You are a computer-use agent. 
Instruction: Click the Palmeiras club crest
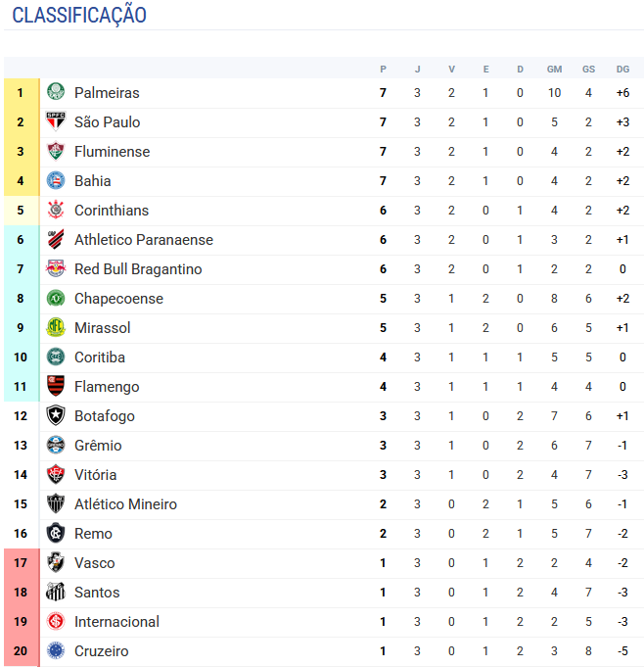click(x=56, y=92)
